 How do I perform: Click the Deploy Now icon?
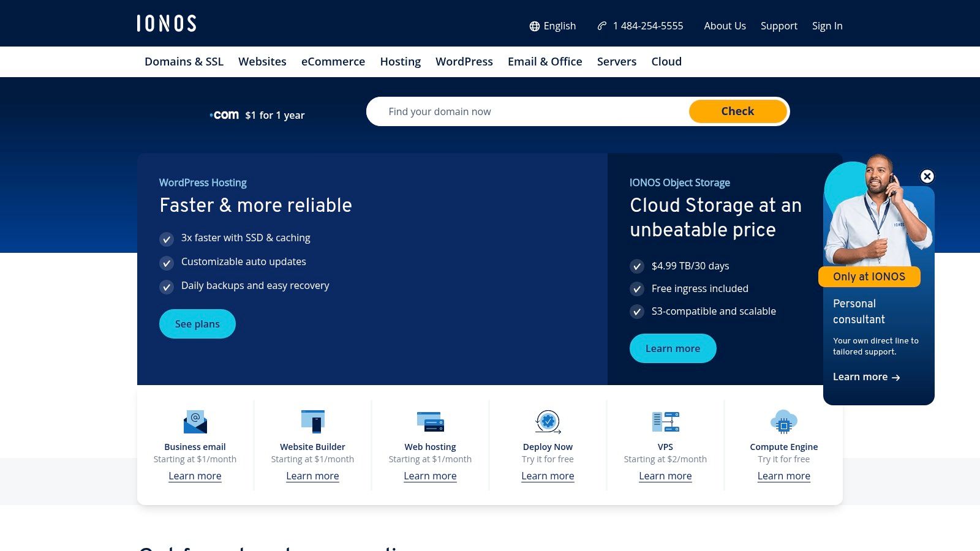click(548, 421)
